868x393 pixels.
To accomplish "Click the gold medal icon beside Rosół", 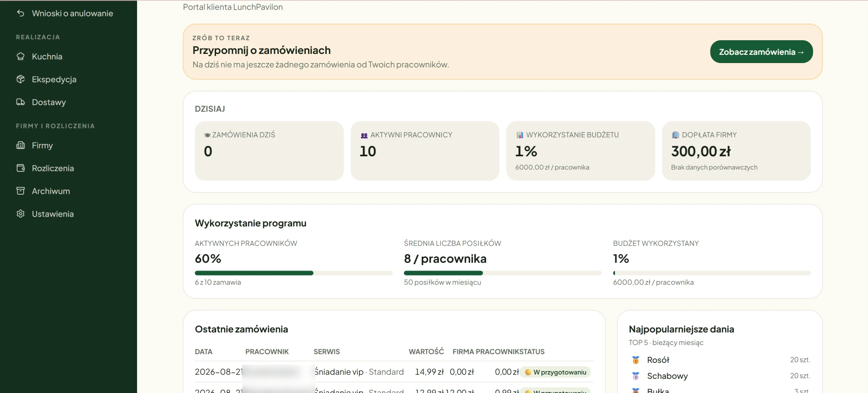I will click(635, 360).
